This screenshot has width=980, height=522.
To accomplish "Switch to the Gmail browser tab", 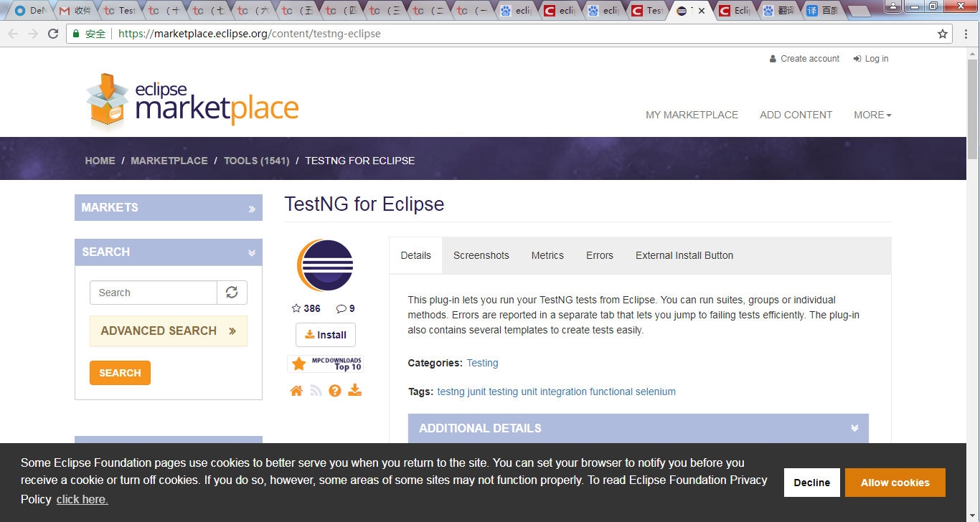I will point(75,11).
